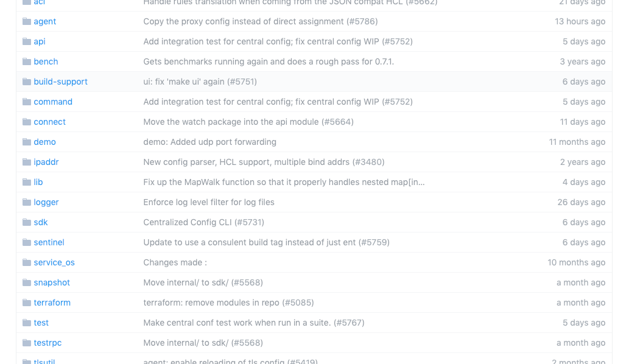Click the '3 years ago' timestamp beside bench

tap(584, 61)
